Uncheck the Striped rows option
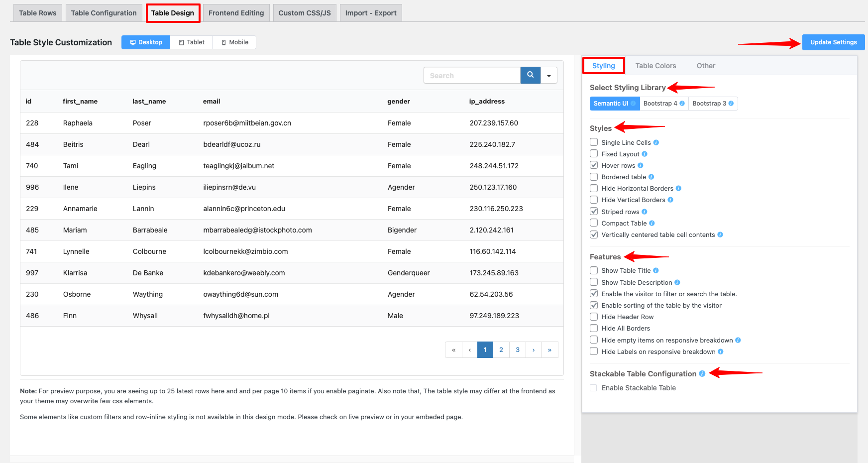The height and width of the screenshot is (463, 868). pos(594,212)
